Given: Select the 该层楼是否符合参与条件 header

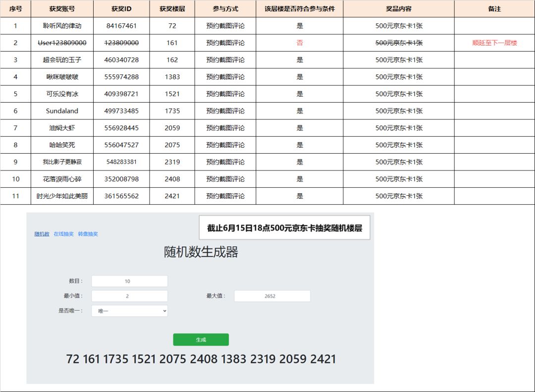Looking at the screenshot, I should (x=300, y=9).
